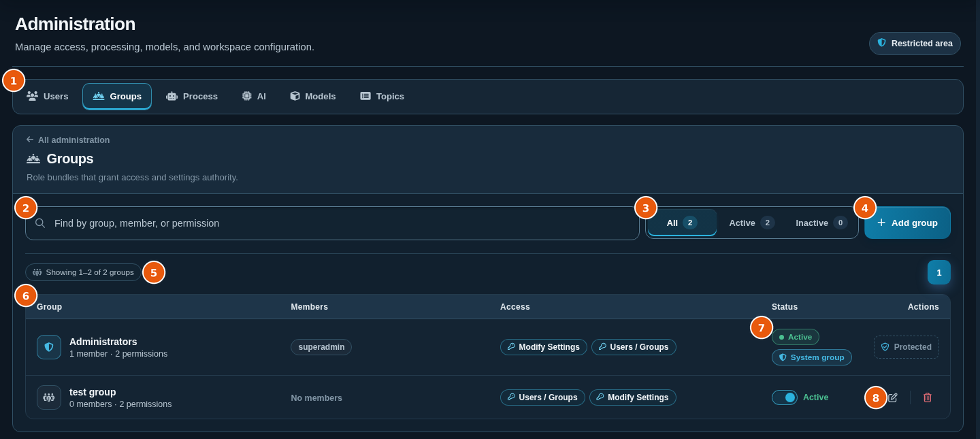Viewport: 980px width, 439px height.
Task: Open the test group name
Action: 93,392
